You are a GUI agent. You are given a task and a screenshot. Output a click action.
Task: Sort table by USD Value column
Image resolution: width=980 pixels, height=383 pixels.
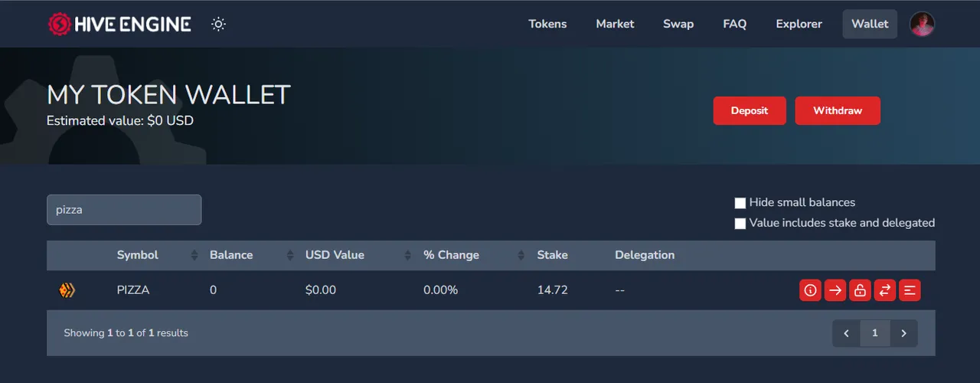coord(358,255)
